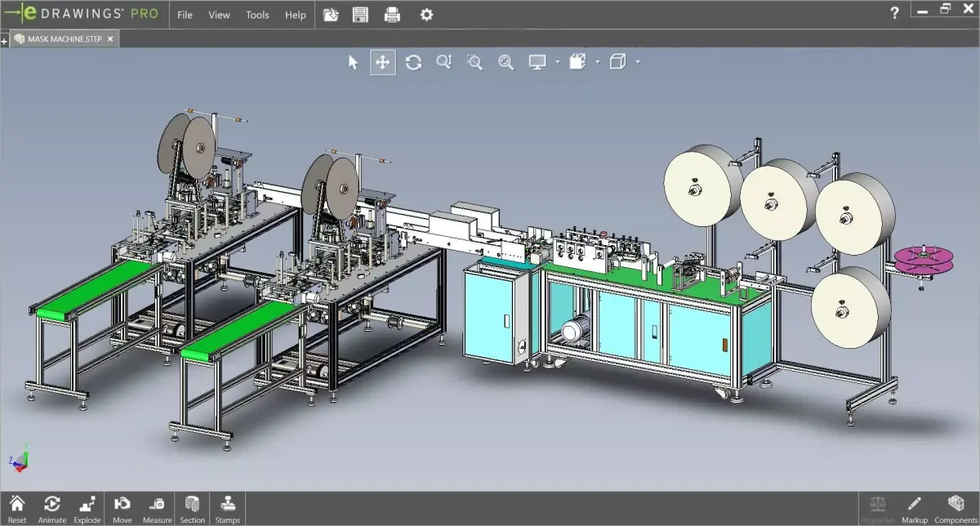Click the view orientation icon
Image resolution: width=980 pixels, height=526 pixels.
(578, 62)
